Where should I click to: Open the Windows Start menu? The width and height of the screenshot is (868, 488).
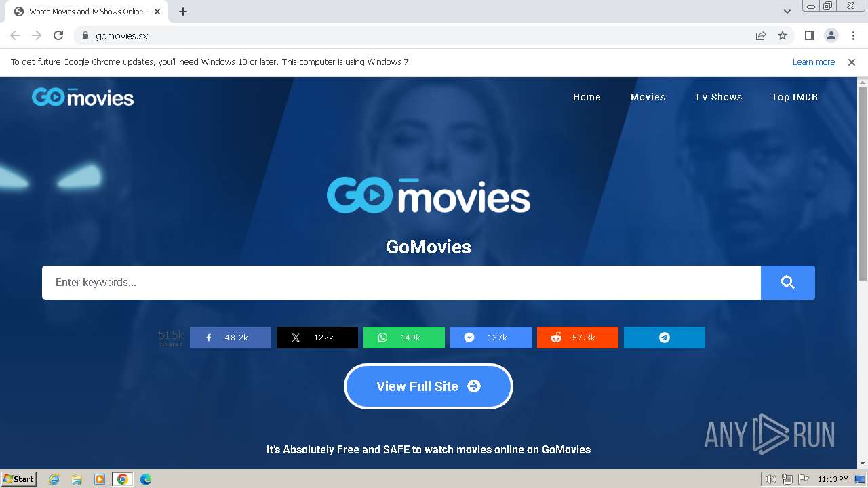tap(19, 479)
